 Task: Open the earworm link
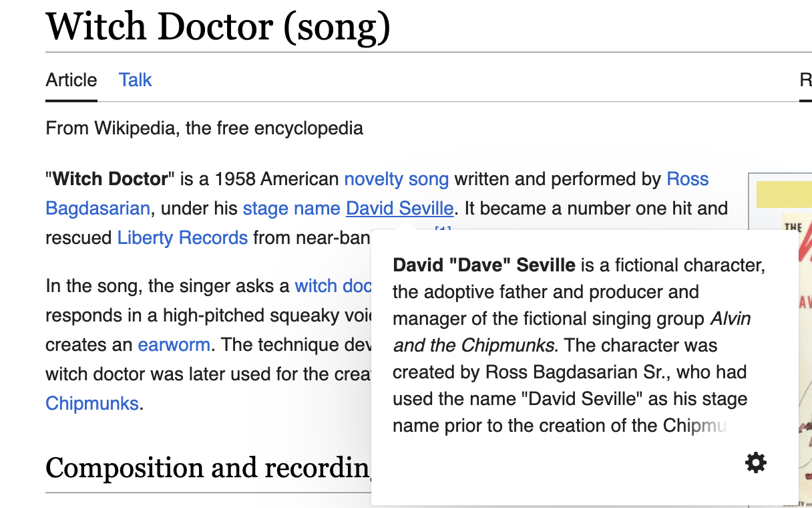(x=174, y=345)
